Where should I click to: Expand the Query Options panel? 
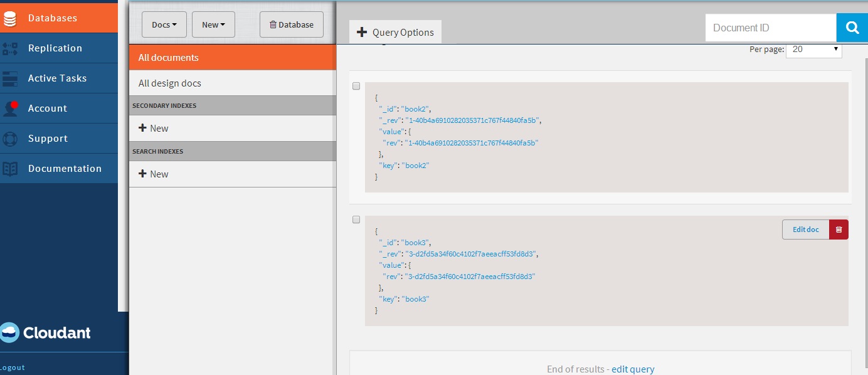click(396, 33)
